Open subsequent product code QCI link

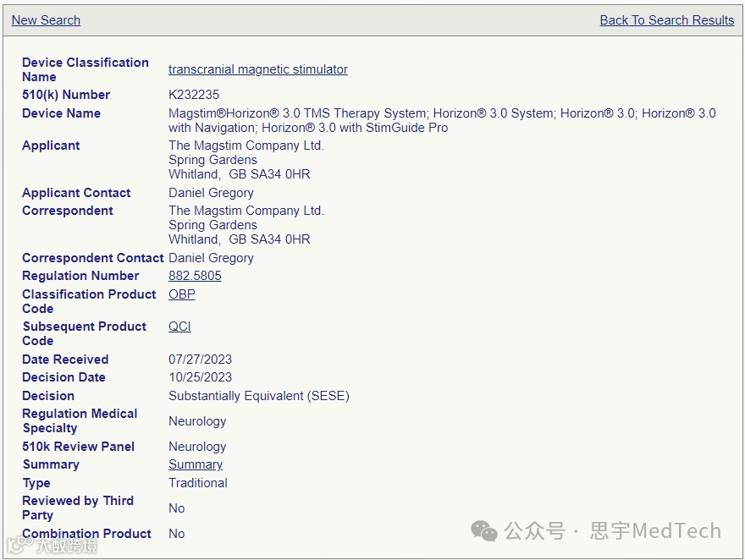pyautogui.click(x=179, y=327)
